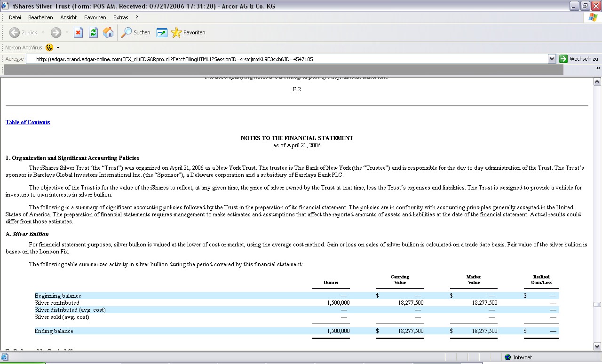Open Suchen search in the toolbar
602x364 pixels.
(x=136, y=32)
